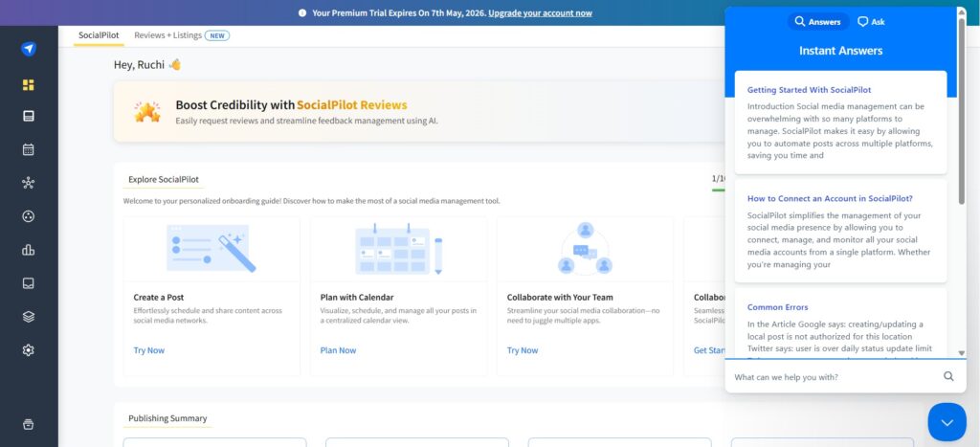Image resolution: width=980 pixels, height=447 pixels.
Task: Click Plan Now under Plan with Calendar
Action: point(338,350)
